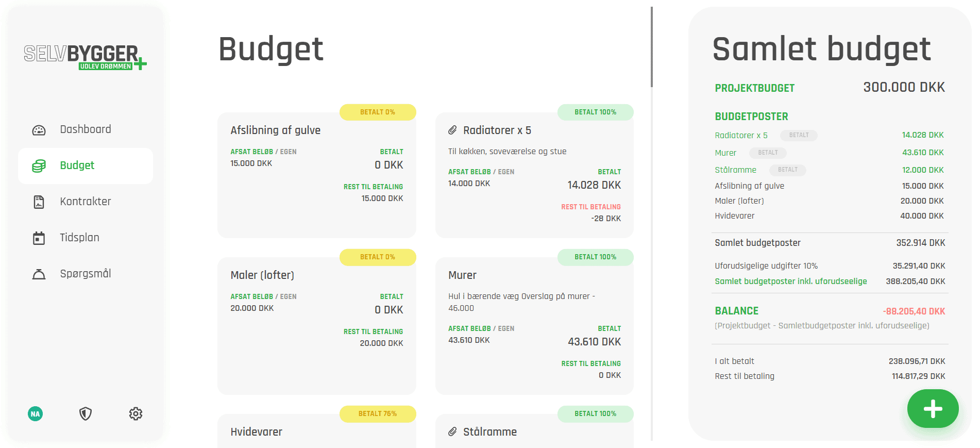
Task: Open the Stålramme link in budgetposter list
Action: (x=735, y=170)
